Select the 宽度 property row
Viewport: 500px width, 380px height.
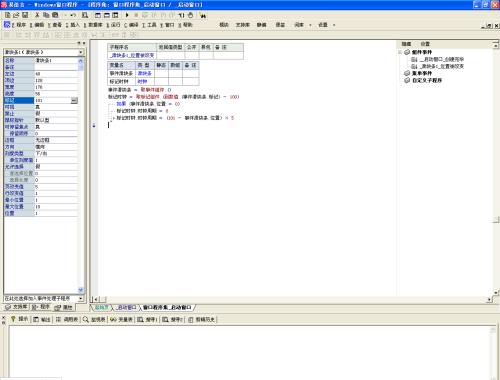[x=41, y=87]
